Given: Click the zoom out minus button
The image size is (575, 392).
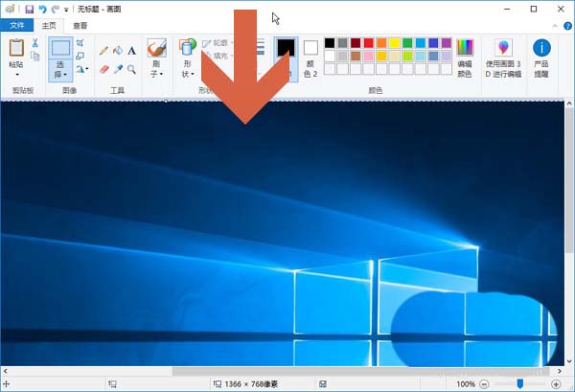Looking at the screenshot, I should (x=484, y=384).
